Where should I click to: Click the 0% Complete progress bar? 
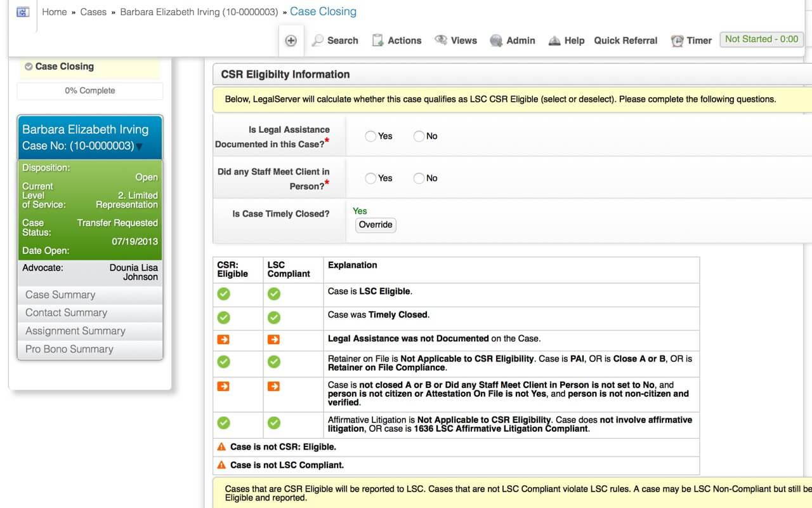point(89,90)
